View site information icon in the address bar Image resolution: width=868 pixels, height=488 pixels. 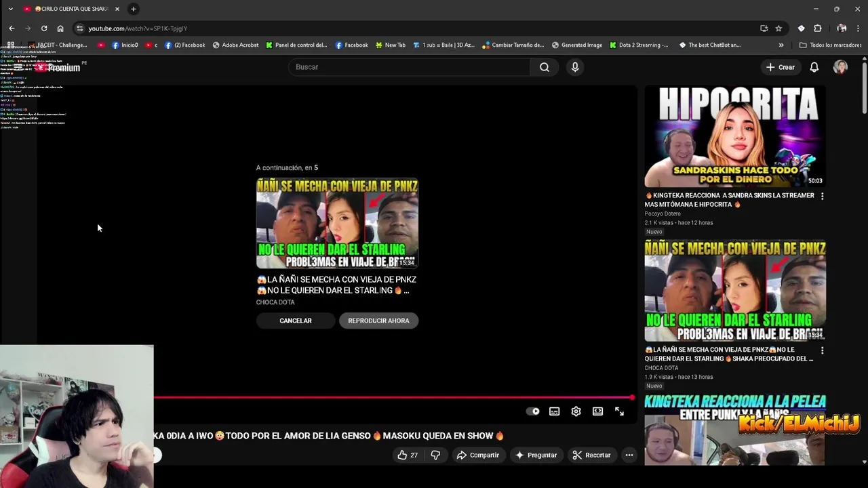(79, 28)
